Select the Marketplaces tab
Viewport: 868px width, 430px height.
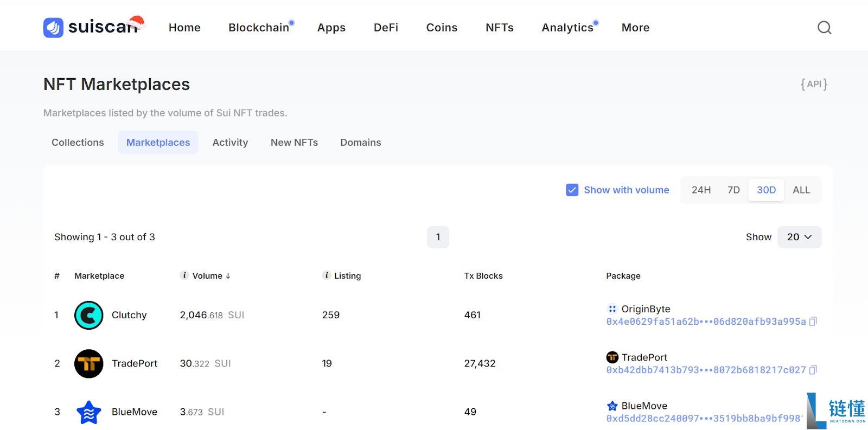click(158, 142)
